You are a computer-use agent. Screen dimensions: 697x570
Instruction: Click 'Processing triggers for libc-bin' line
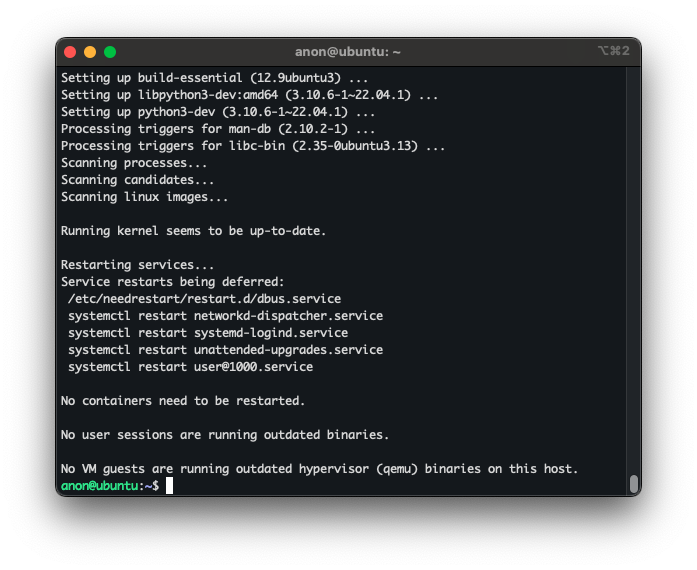coord(253,146)
